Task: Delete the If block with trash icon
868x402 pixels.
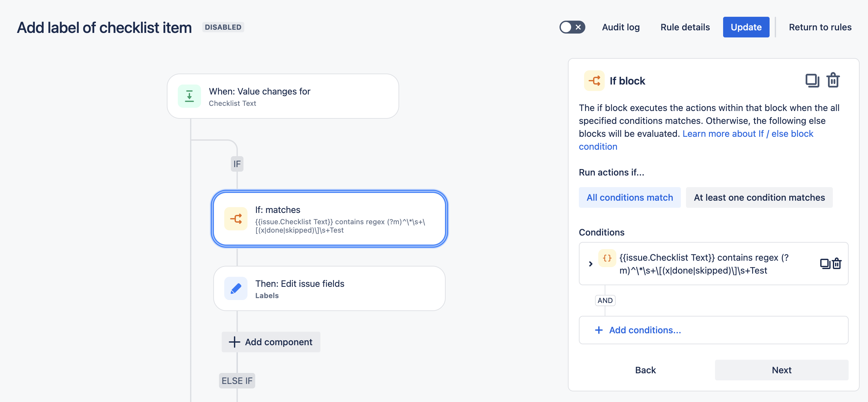Action: point(833,81)
